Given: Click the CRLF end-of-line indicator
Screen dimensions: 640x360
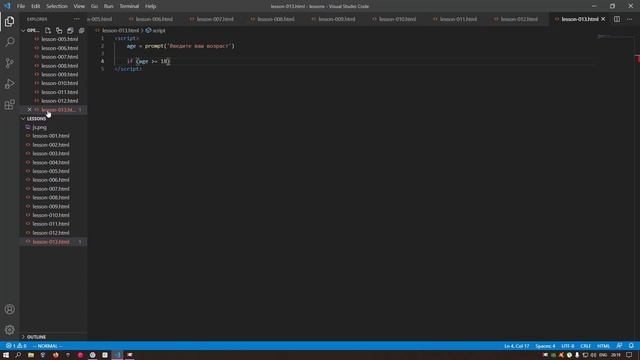Looking at the screenshot, I should 586,346.
